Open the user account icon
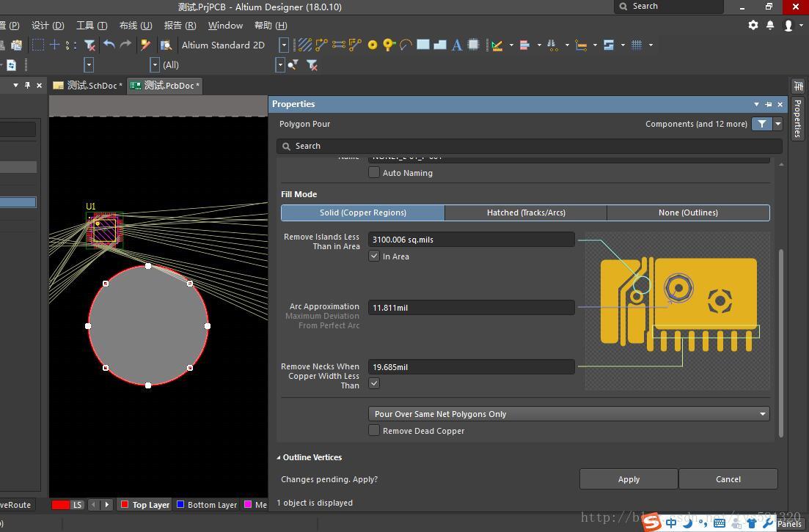The image size is (809, 532). click(788, 25)
